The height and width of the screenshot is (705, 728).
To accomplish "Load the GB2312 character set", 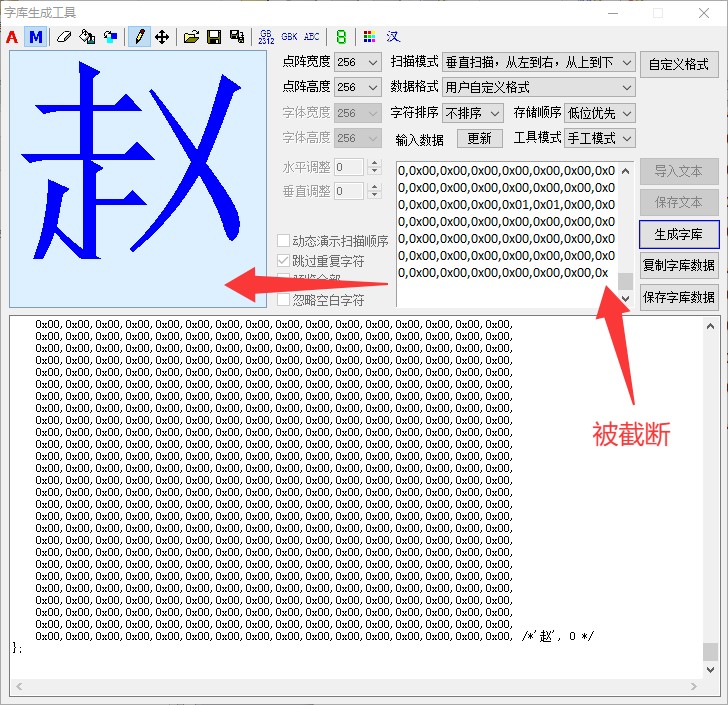I will [266, 37].
